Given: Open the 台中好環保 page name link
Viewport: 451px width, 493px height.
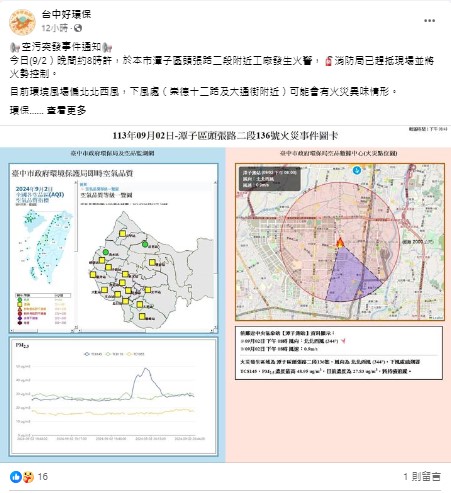Looking at the screenshot, I should click(x=66, y=14).
